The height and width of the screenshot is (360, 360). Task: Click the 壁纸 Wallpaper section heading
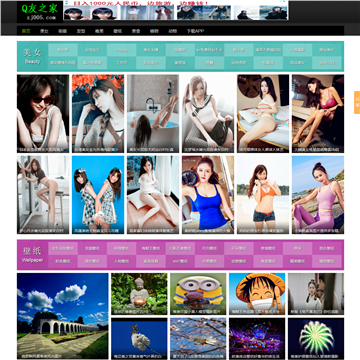point(32,255)
